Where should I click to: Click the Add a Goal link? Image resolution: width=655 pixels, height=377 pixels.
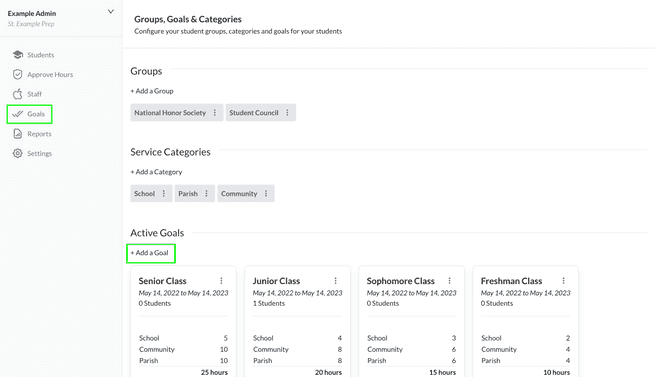point(150,253)
